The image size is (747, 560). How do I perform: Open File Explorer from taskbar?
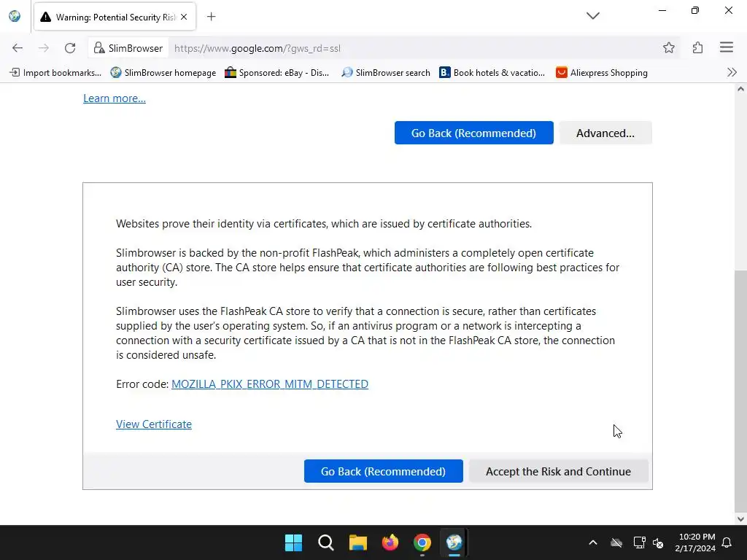[357, 542]
